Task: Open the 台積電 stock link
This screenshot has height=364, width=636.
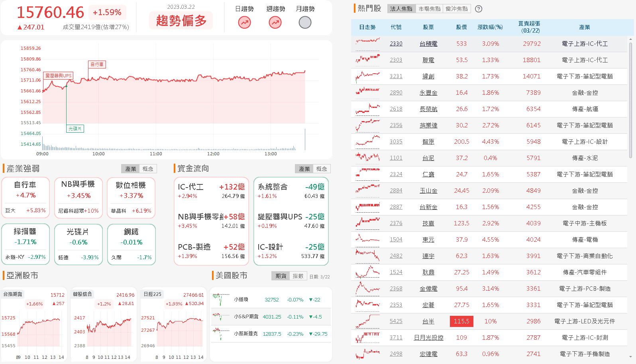Action: coord(428,44)
